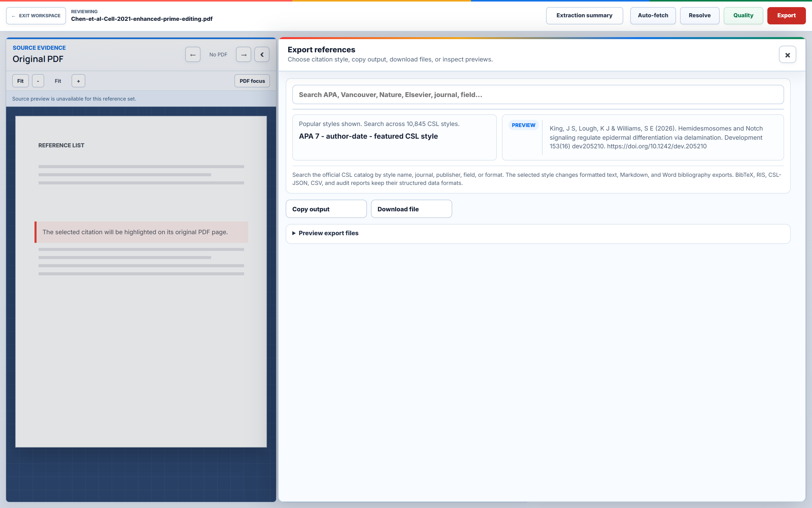Image resolution: width=812 pixels, height=508 pixels.
Task: Zoom out with the minus button
Action: coord(38,81)
